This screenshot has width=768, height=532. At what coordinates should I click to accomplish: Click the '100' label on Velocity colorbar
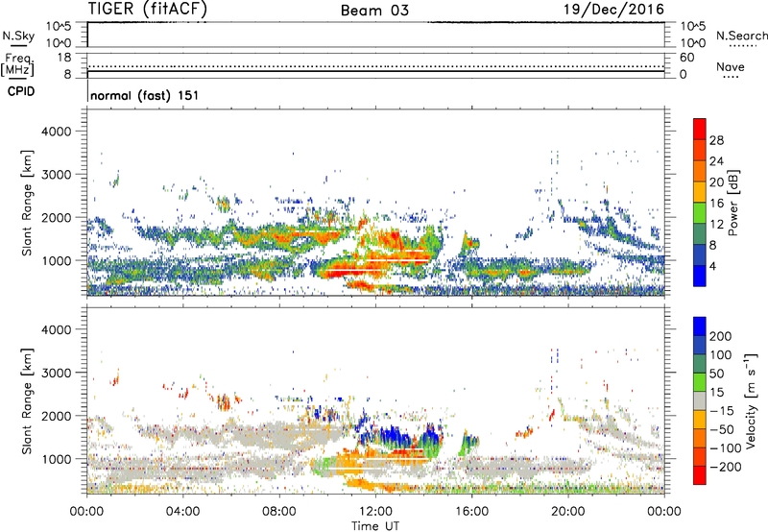721,355
